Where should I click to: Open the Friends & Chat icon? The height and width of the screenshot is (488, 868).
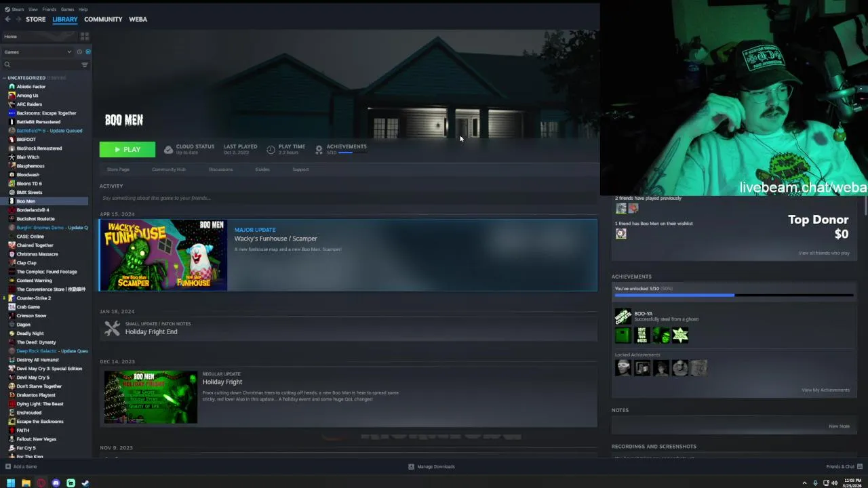(x=860, y=466)
